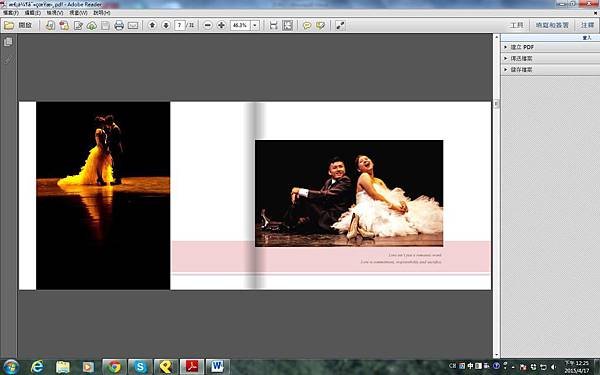Open the first menu (F) in menu bar
Screen dimensions: 600x375
[x=10, y=13]
